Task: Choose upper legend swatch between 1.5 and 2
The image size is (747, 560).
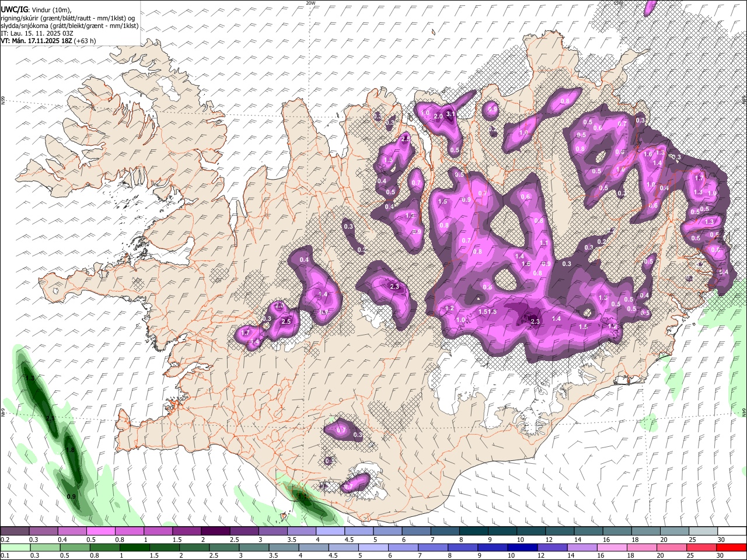Action: [x=187, y=531]
